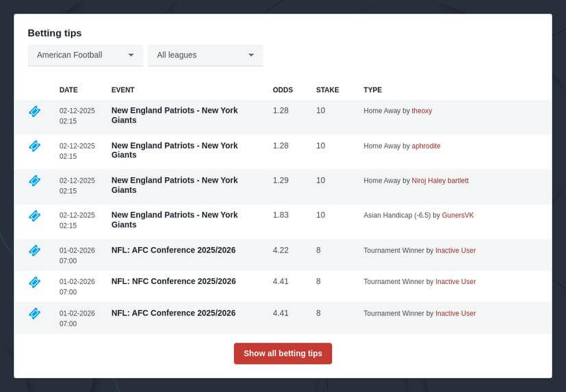Click the ticket icon in the GunersVK tip row

pyautogui.click(x=35, y=216)
